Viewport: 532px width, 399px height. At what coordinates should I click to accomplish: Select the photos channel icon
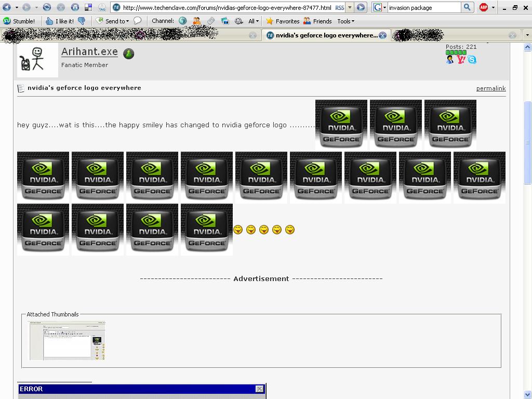225,21
